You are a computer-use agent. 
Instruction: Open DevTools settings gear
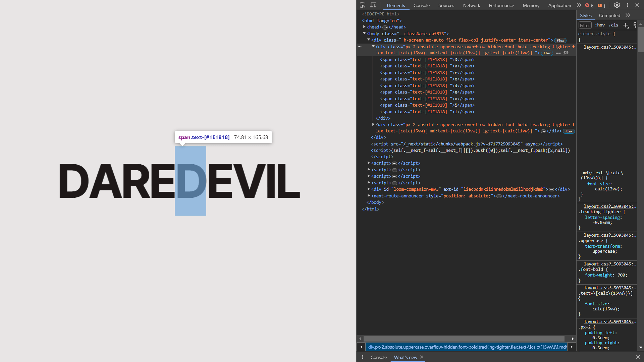(x=617, y=5)
